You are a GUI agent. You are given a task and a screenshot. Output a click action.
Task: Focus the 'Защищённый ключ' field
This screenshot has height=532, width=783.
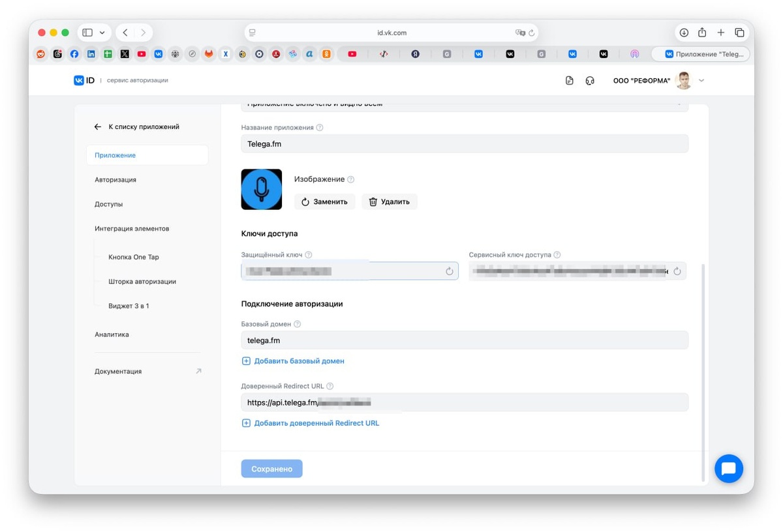click(350, 271)
